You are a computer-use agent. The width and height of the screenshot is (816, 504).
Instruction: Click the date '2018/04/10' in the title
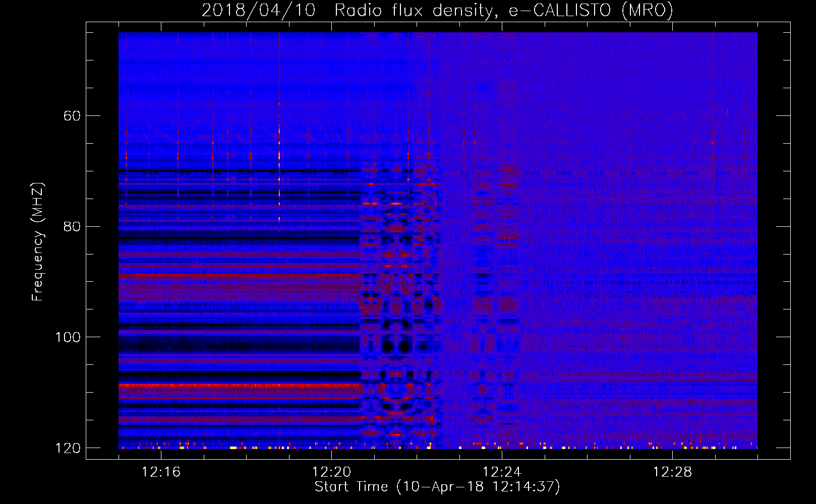click(x=259, y=10)
